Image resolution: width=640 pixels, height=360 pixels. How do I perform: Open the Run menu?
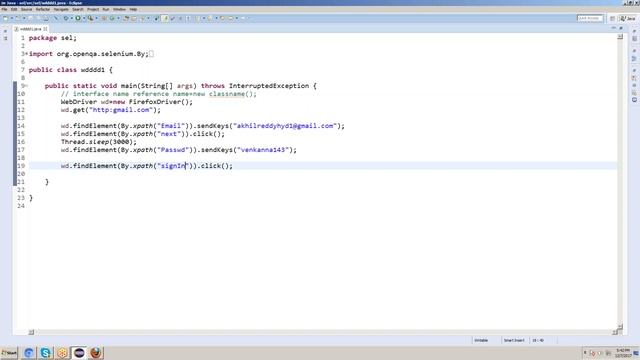click(106, 9)
